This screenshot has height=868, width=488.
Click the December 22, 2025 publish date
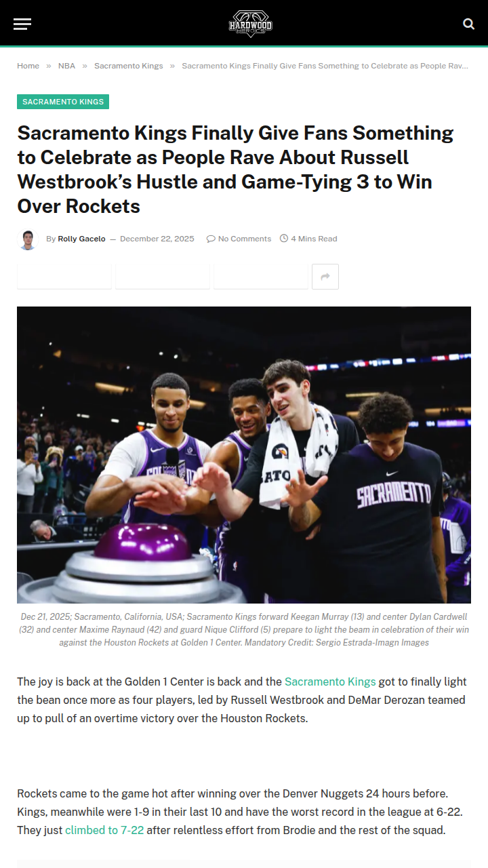click(x=157, y=239)
